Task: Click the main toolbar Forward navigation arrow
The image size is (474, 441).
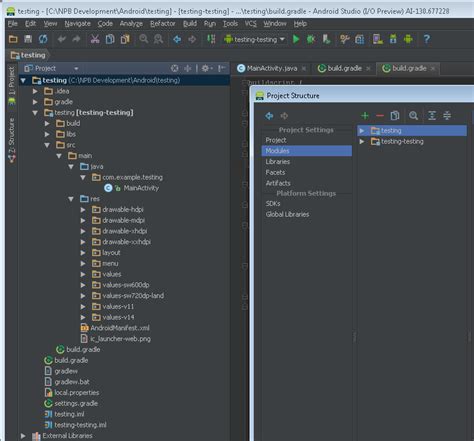Action: 192,39
